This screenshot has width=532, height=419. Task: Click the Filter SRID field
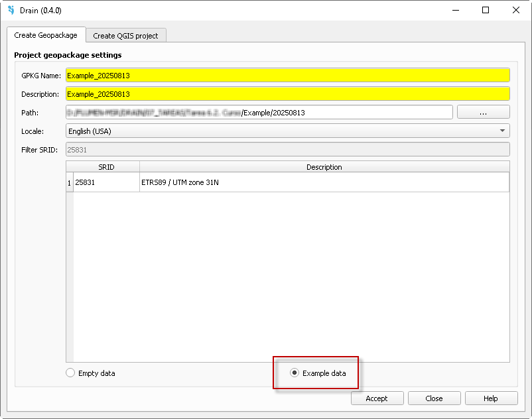[287, 150]
